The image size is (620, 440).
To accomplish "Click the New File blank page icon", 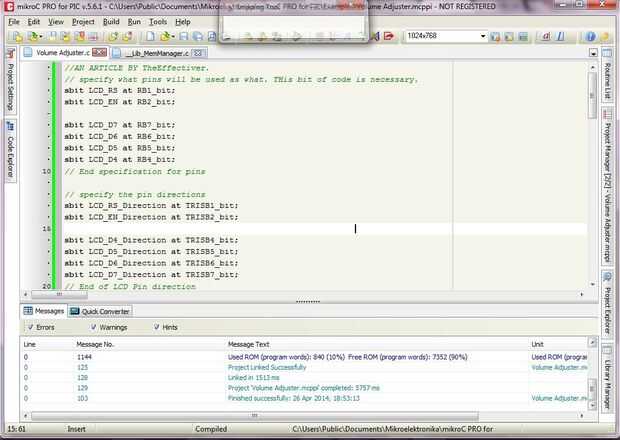I will click(x=150, y=36).
